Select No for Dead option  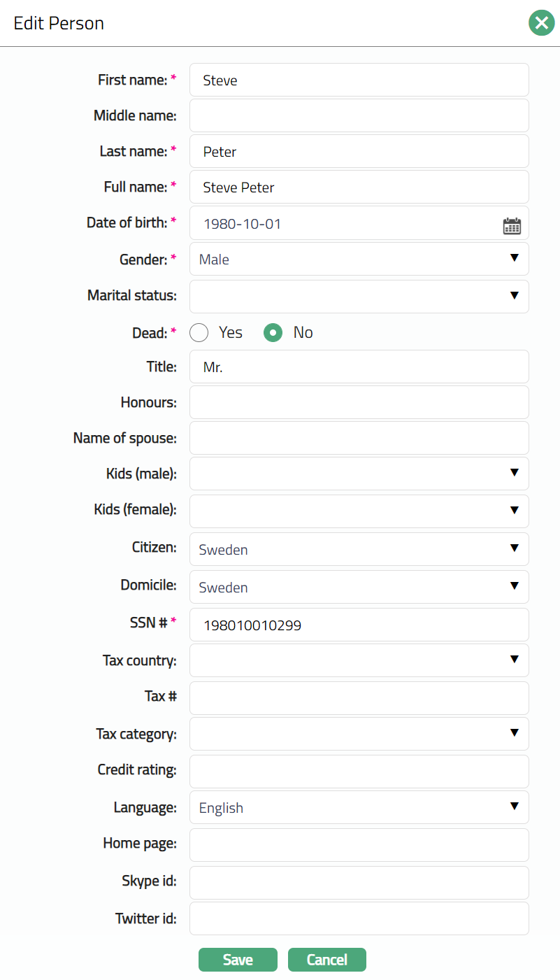click(273, 333)
